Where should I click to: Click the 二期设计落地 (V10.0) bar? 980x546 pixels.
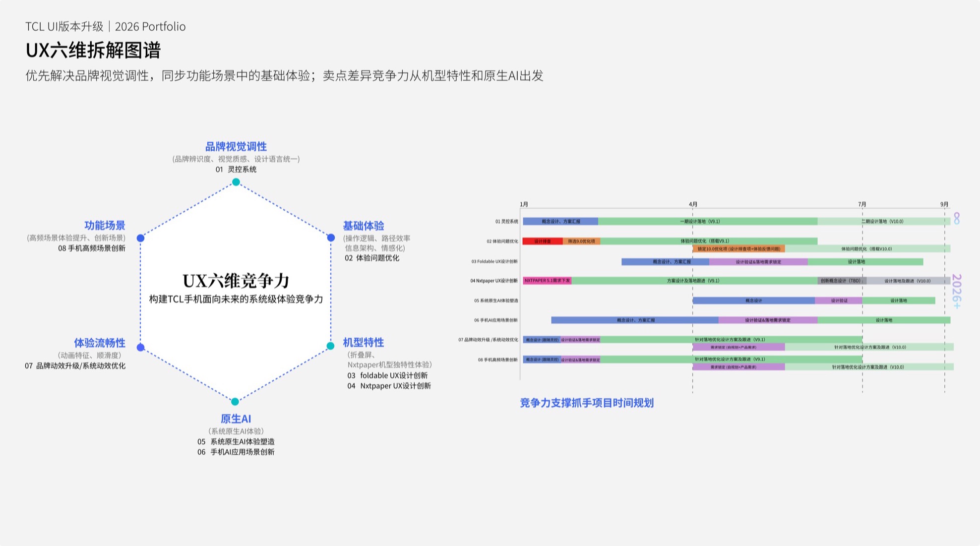884,221
